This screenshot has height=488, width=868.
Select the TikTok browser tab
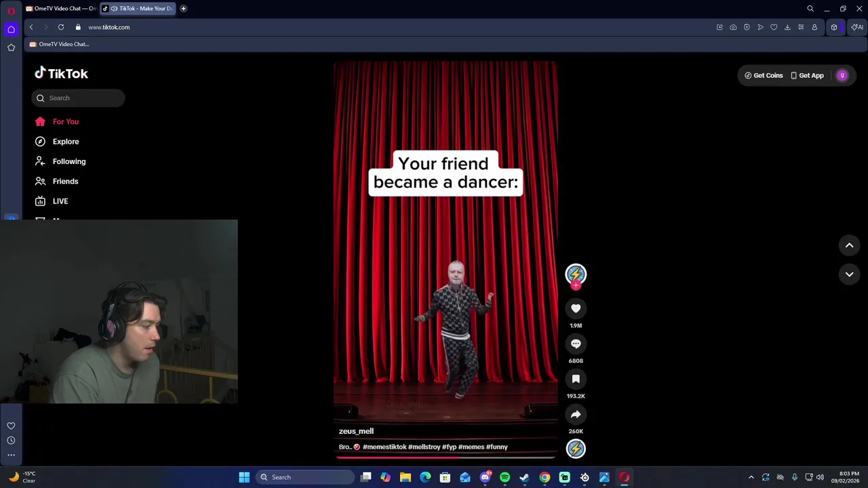tap(138, 9)
